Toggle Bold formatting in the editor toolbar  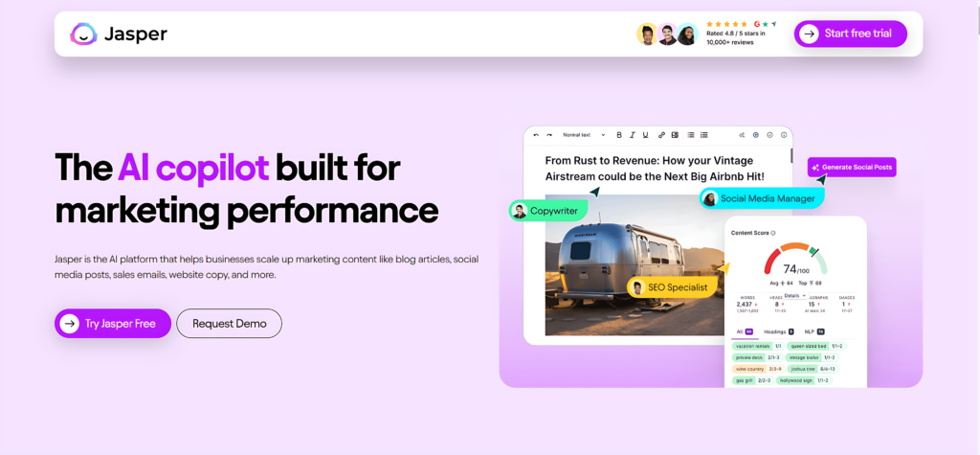tap(619, 135)
